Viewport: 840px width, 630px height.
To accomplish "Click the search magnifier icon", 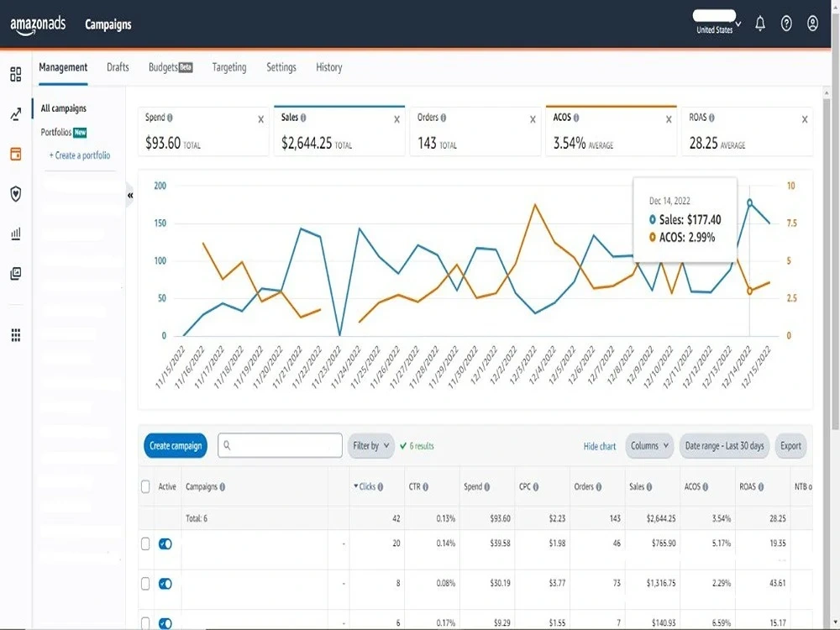I will (227, 445).
